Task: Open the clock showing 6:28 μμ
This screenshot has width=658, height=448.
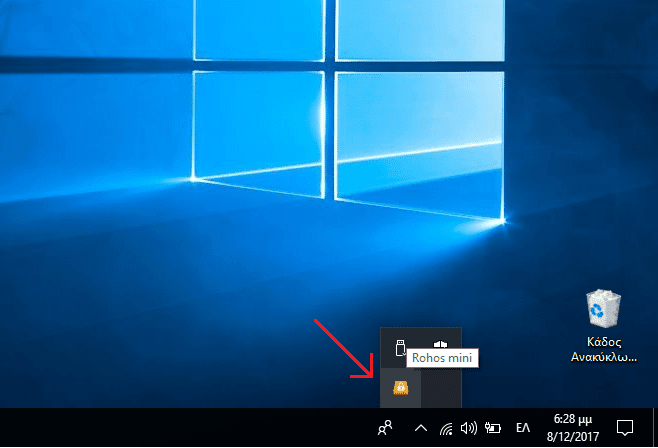Action: click(x=573, y=428)
